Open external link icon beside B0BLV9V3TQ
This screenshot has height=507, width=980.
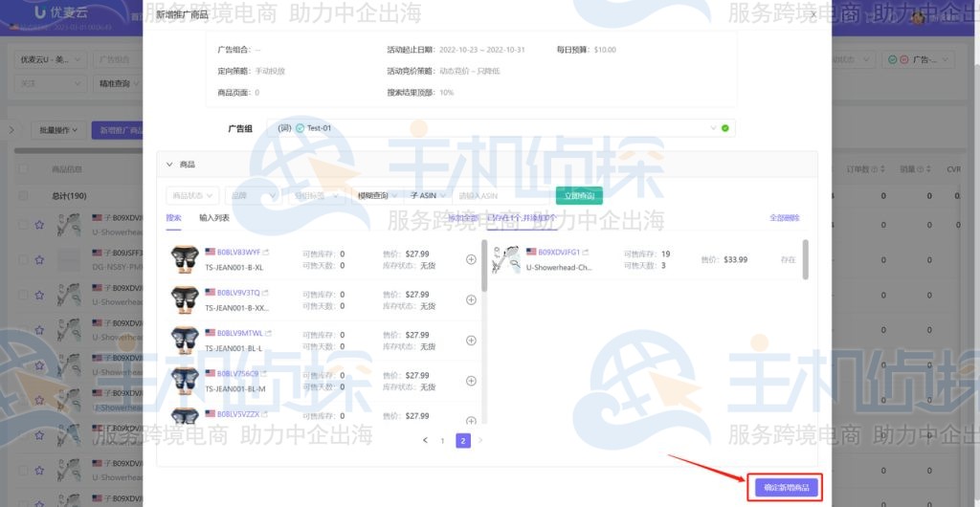(x=266, y=293)
